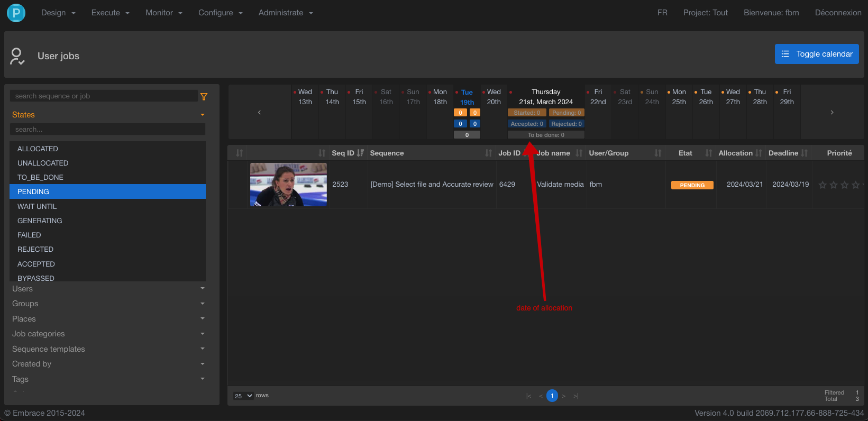The width and height of the screenshot is (868, 421).
Task: Click page 1 pagination button
Action: [552, 396]
